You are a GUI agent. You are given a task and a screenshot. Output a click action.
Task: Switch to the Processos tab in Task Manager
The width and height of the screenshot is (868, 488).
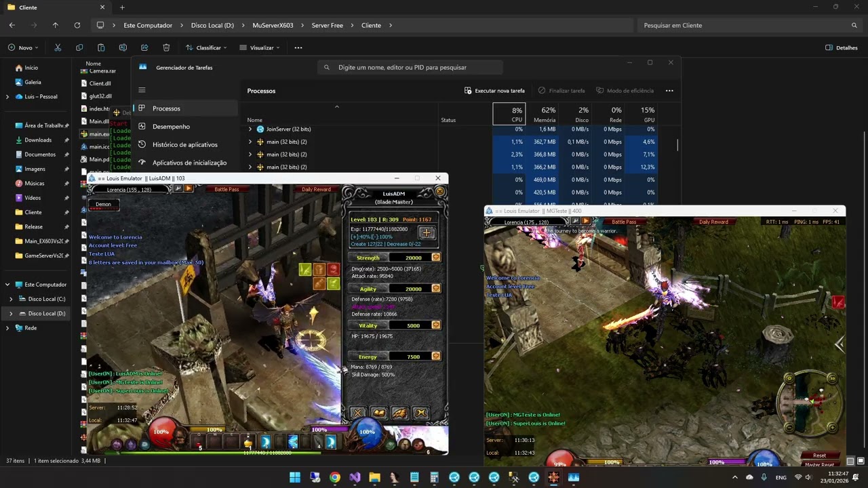point(186,108)
